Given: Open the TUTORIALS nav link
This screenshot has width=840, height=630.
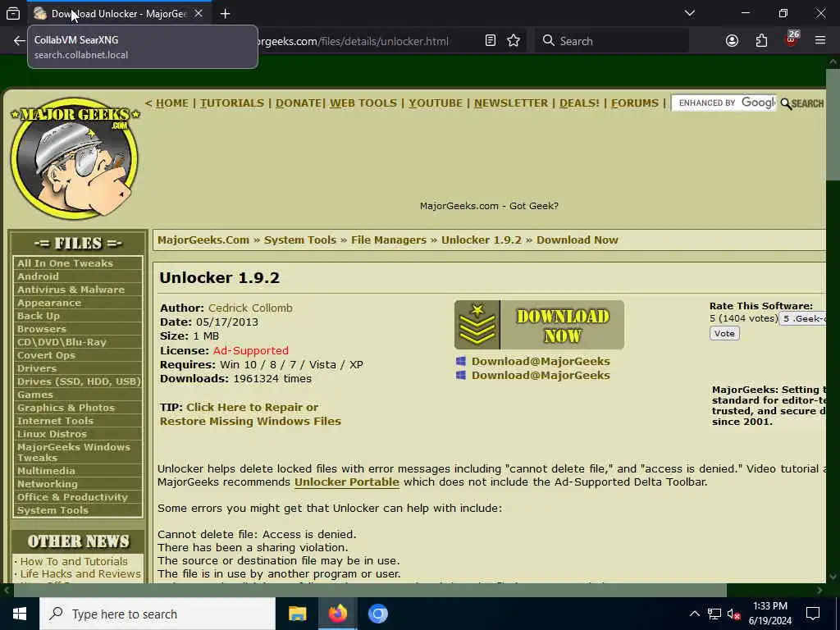Looking at the screenshot, I should point(232,103).
